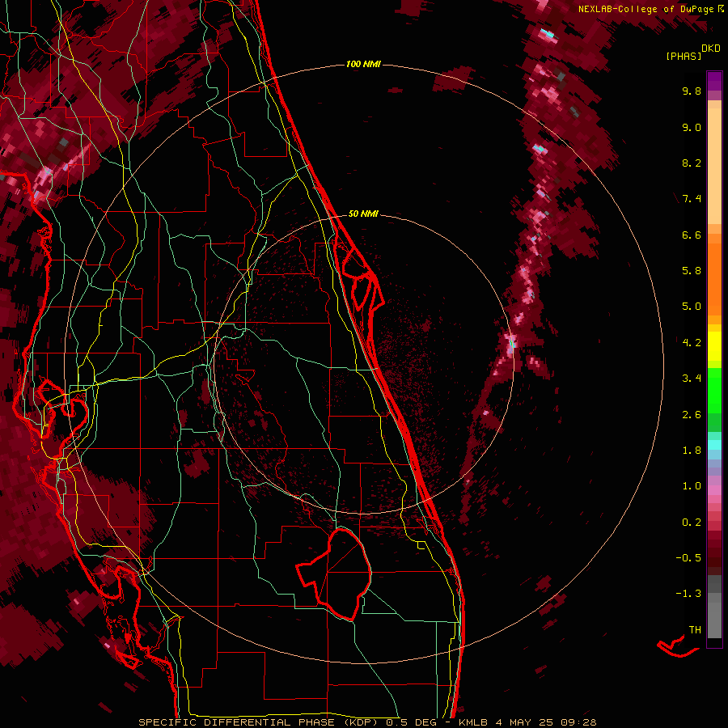Click the 4.2 legend value

point(692,343)
